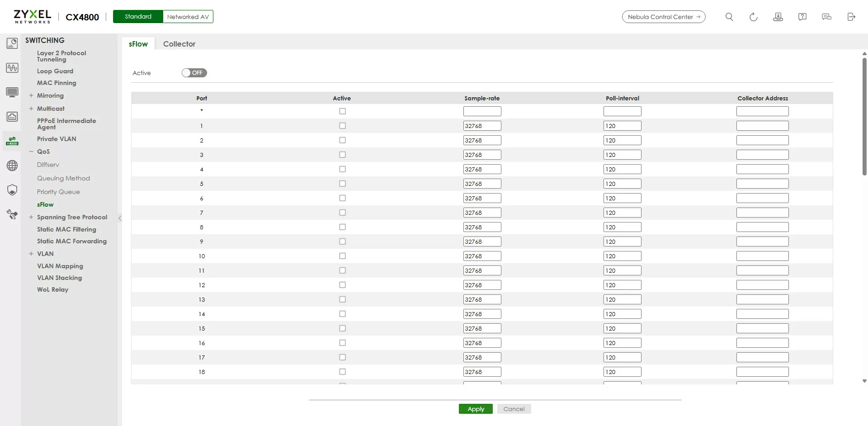This screenshot has width=868, height=426.
Task: Click the logout icon at top right
Action: [851, 17]
